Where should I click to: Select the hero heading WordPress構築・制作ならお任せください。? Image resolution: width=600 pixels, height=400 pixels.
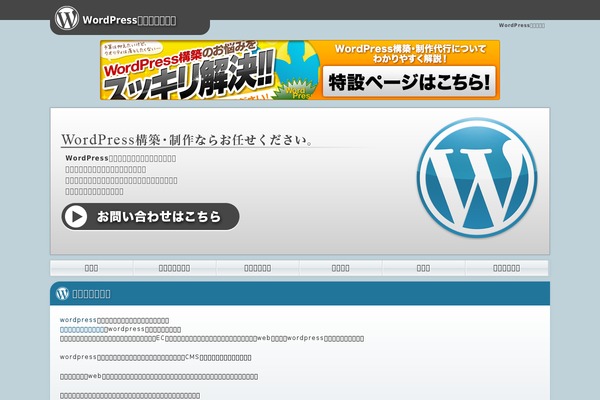(187, 140)
